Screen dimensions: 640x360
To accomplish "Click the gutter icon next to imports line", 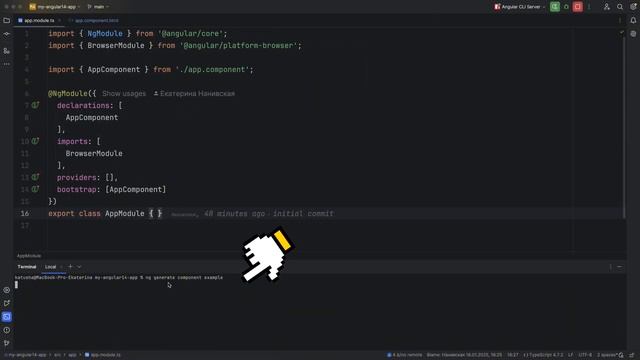I will point(36,141).
